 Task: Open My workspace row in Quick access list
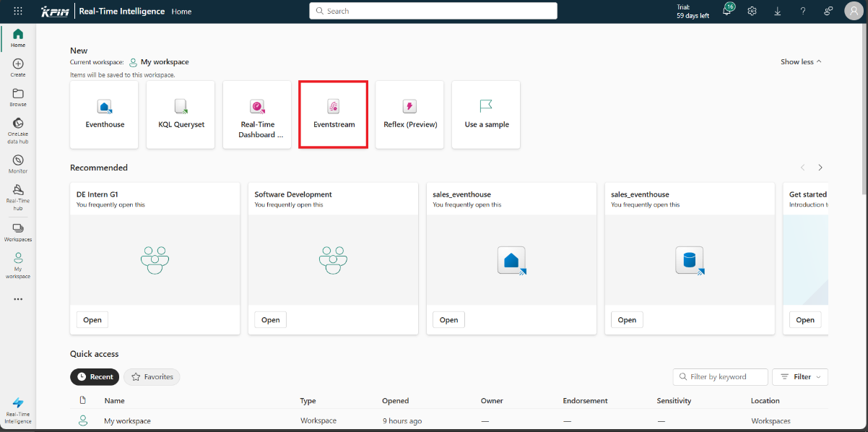click(x=449, y=420)
